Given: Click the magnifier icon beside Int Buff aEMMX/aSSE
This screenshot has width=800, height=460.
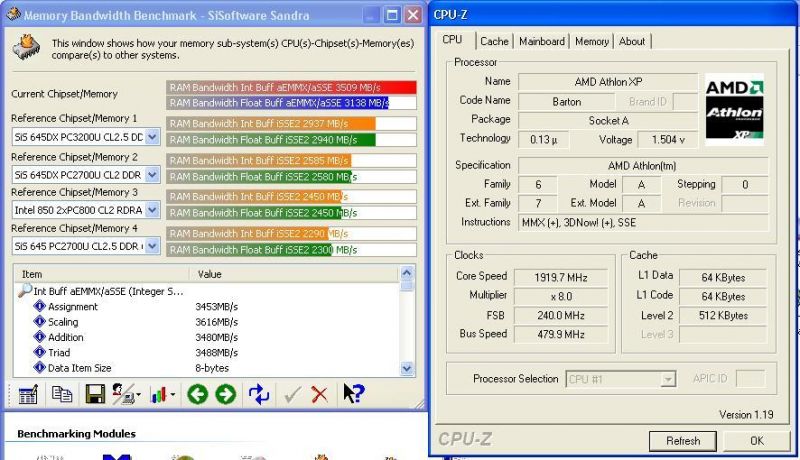Looking at the screenshot, I should pyautogui.click(x=24, y=291).
